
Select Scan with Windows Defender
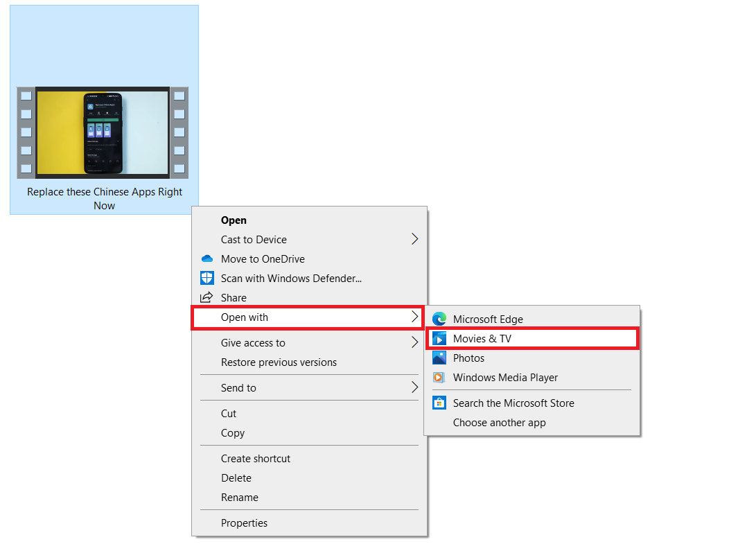tap(309, 279)
